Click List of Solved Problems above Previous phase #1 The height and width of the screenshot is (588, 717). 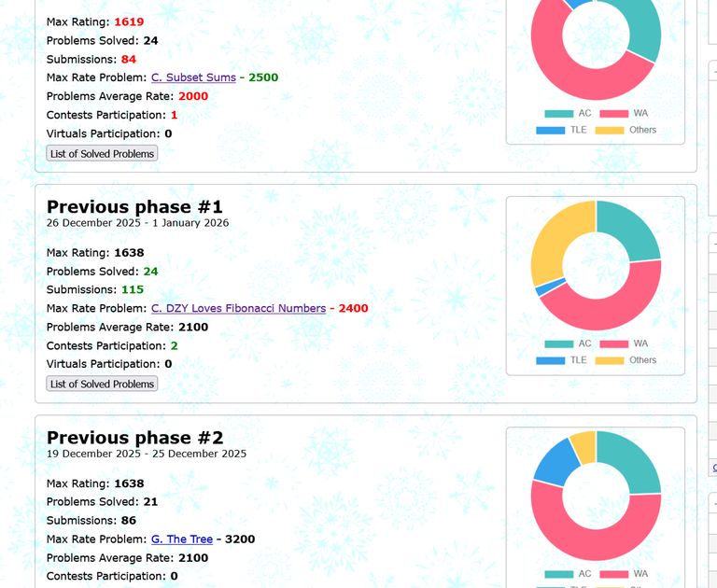pos(102,153)
